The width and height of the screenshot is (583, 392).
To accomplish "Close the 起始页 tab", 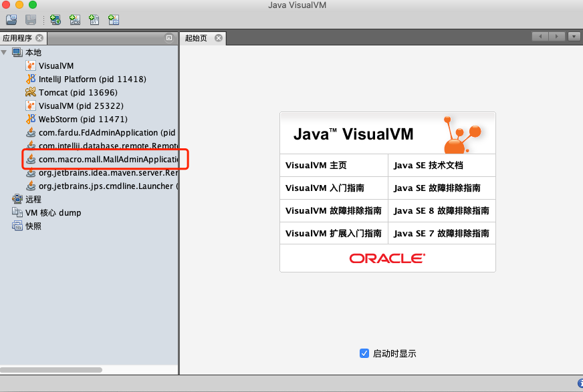I will (219, 38).
